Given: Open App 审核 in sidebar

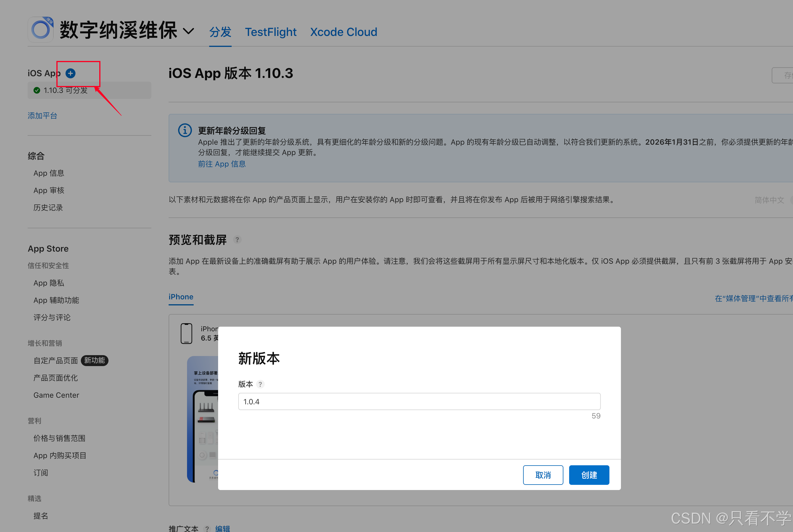Looking at the screenshot, I should [x=49, y=190].
